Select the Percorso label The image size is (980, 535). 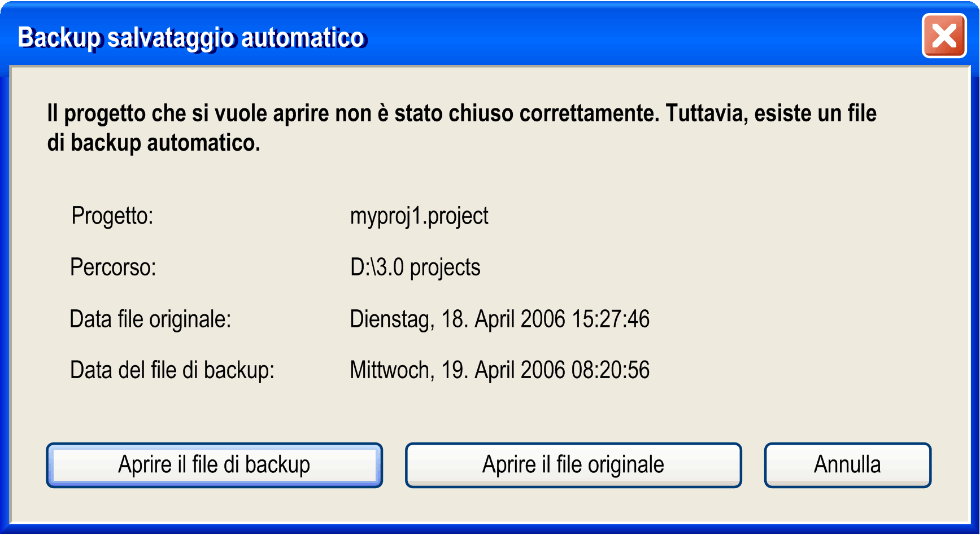113,267
